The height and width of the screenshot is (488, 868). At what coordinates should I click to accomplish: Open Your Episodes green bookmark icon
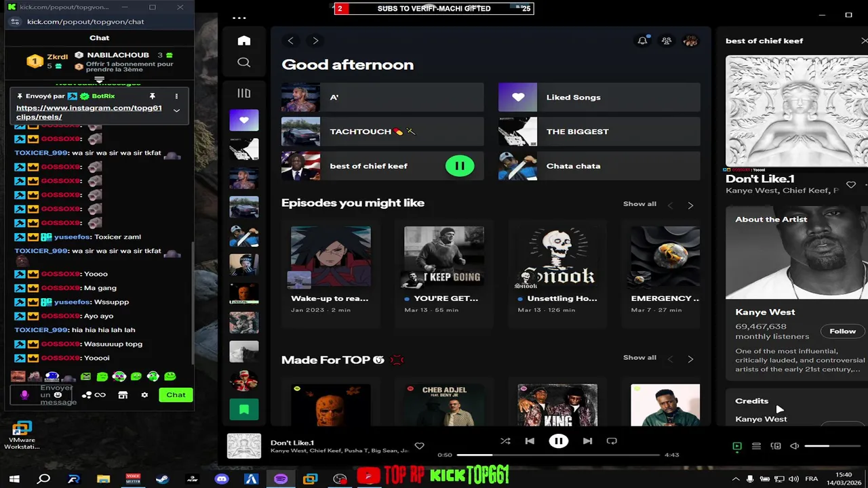(x=244, y=409)
